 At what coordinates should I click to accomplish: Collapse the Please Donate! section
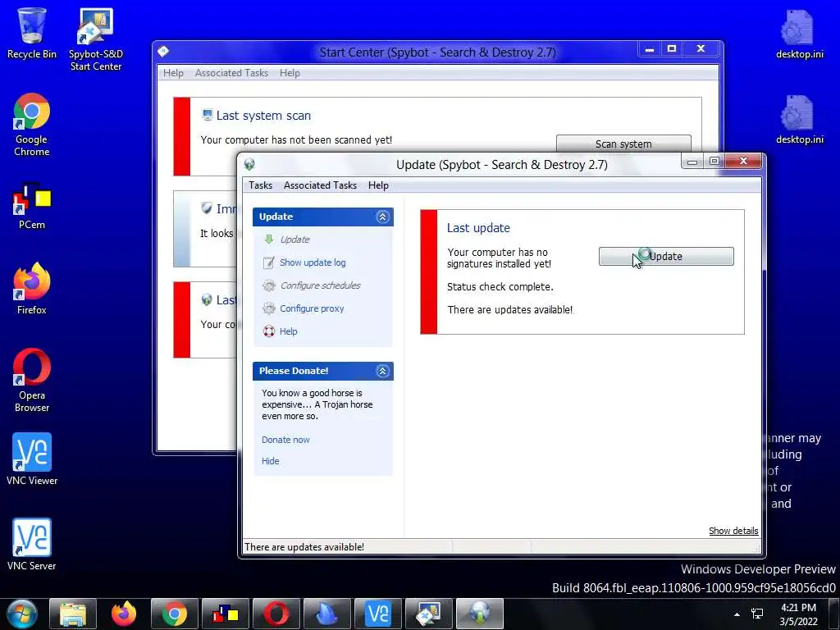click(x=382, y=372)
